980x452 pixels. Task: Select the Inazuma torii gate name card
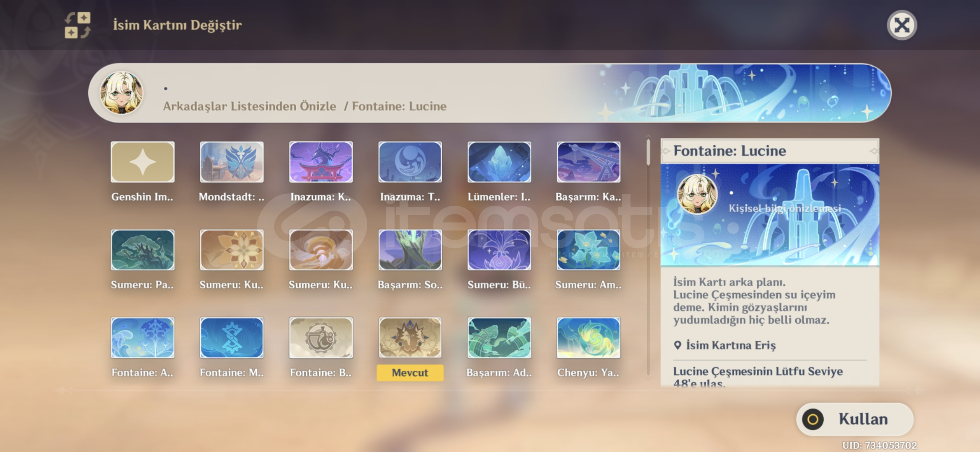click(321, 162)
